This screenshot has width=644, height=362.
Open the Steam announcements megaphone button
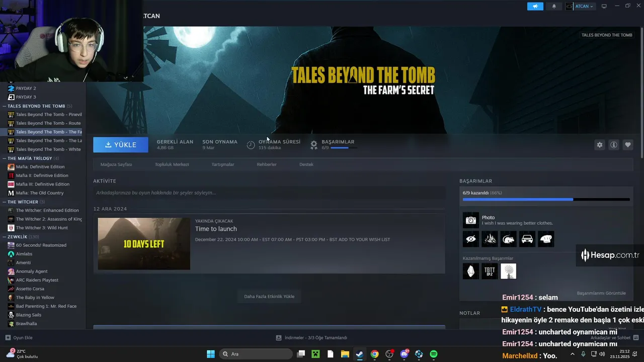click(x=535, y=6)
